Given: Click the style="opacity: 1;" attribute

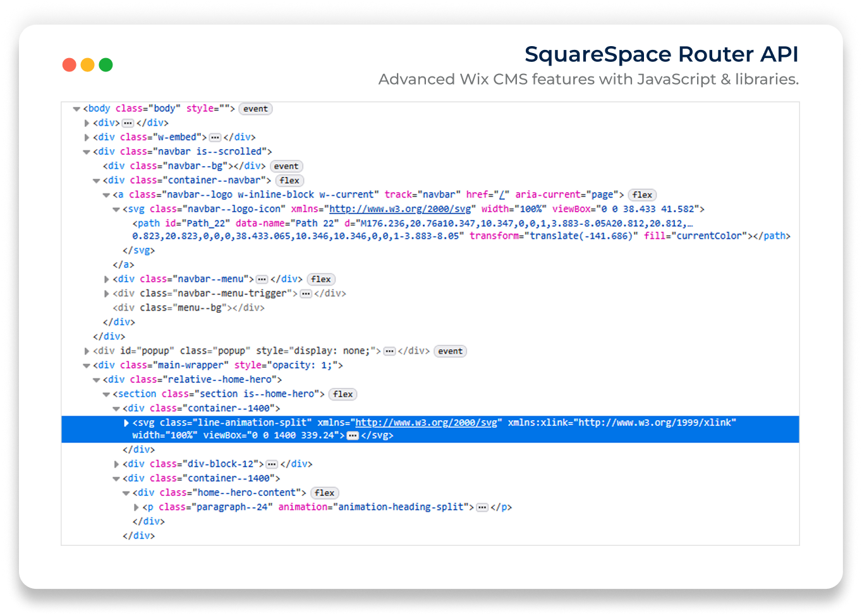Looking at the screenshot, I should (x=286, y=365).
